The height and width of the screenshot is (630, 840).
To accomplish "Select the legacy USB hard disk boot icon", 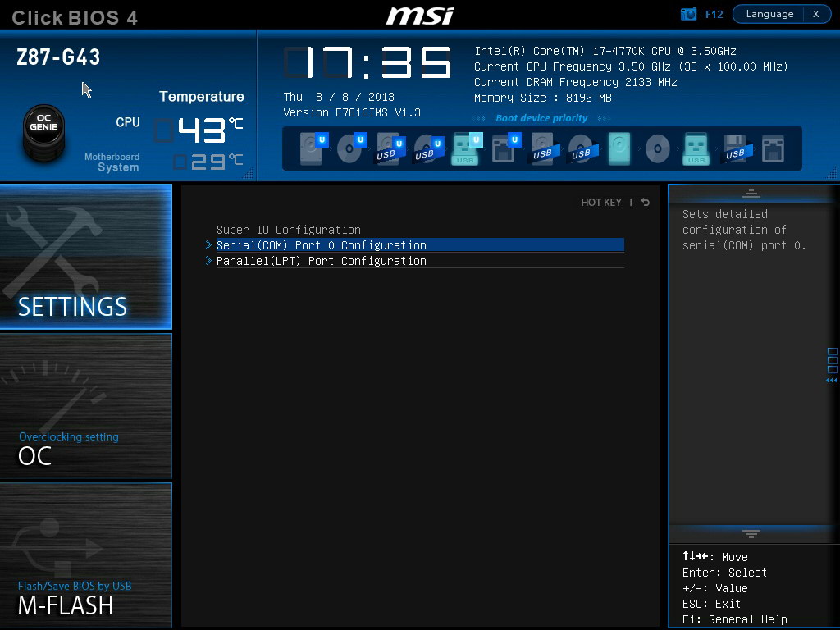I will coord(545,148).
